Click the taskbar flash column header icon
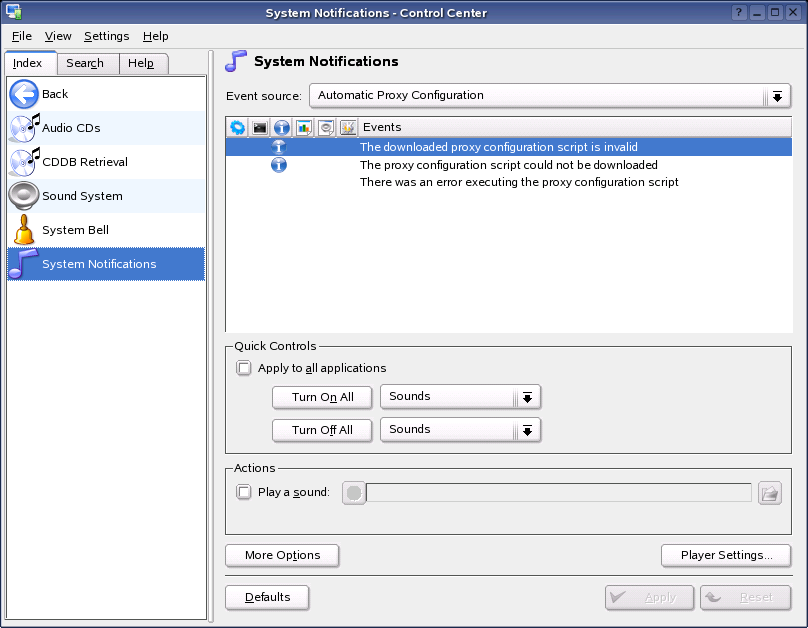 coord(348,128)
